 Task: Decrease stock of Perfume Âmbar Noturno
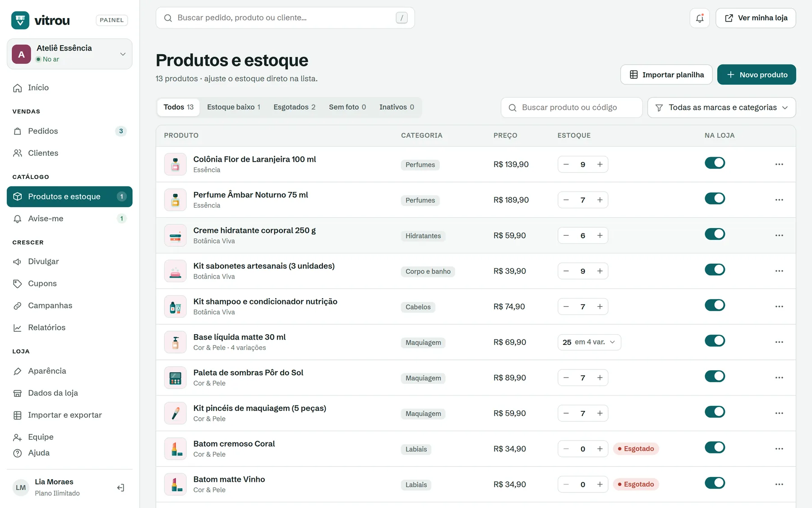(x=566, y=200)
